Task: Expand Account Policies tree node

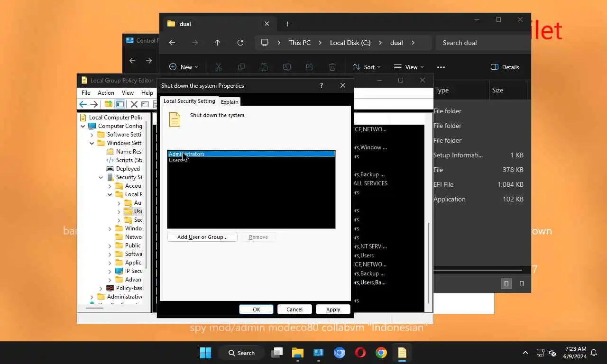Action: coord(110,186)
